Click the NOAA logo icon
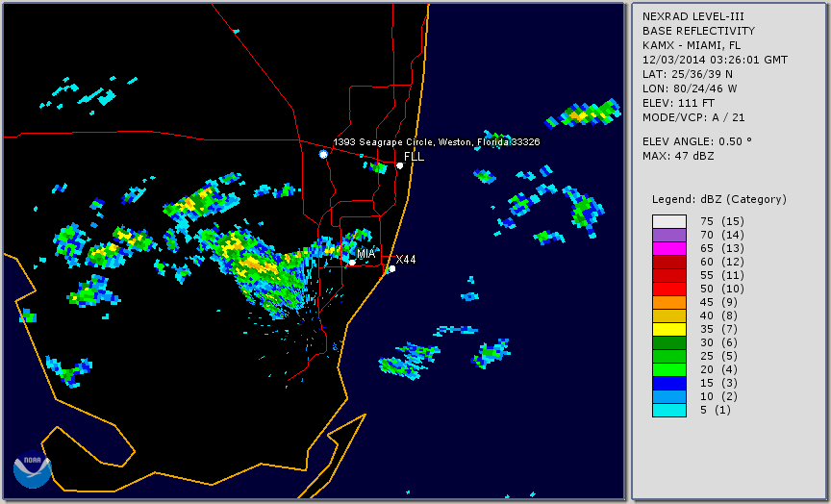Viewport: 831px width, 504px height. click(x=33, y=469)
